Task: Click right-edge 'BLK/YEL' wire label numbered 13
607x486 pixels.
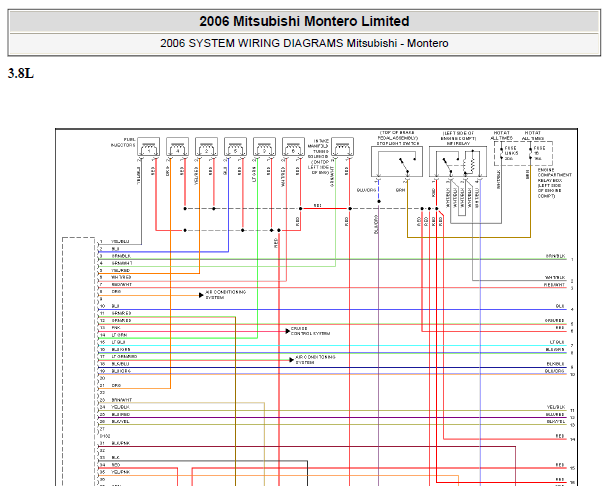Action: [x=556, y=421]
